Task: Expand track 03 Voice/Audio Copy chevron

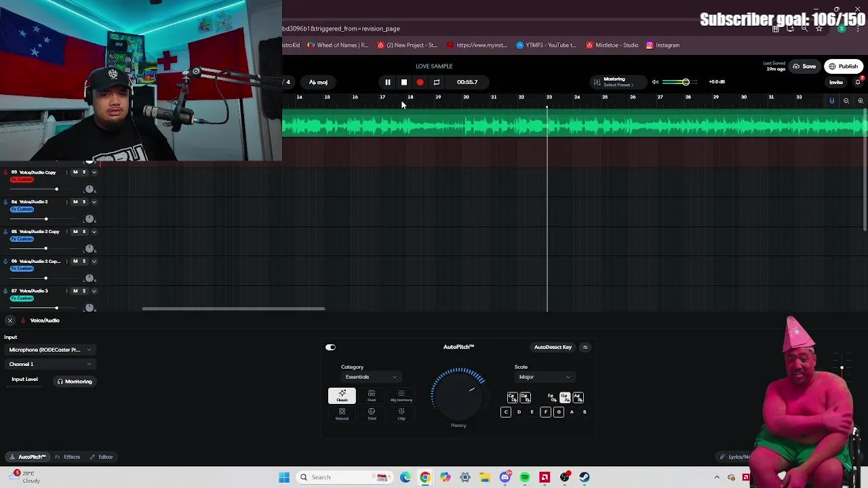Action: 94,172
